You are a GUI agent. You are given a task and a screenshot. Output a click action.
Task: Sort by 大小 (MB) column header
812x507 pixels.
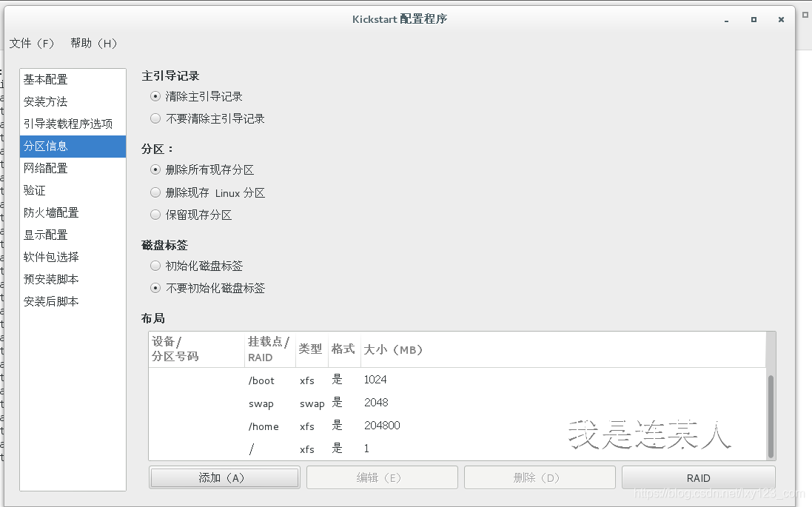click(563, 349)
